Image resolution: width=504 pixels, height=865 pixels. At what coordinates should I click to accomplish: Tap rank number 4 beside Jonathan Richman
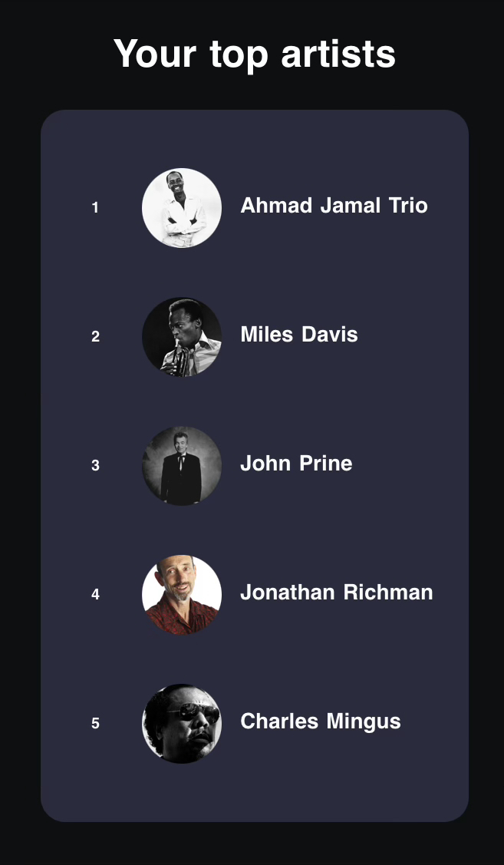coord(95,595)
